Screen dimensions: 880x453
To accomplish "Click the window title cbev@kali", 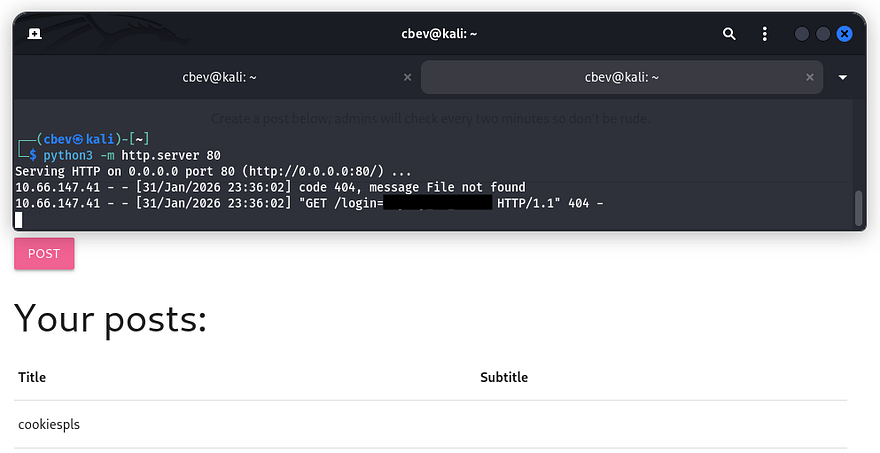I will [439, 34].
